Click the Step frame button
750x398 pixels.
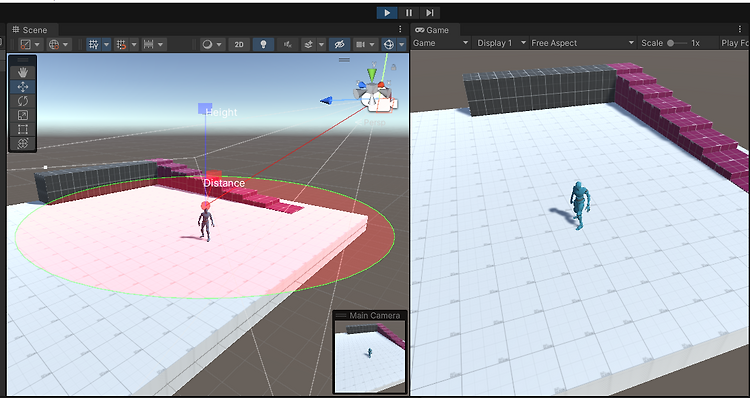[430, 13]
